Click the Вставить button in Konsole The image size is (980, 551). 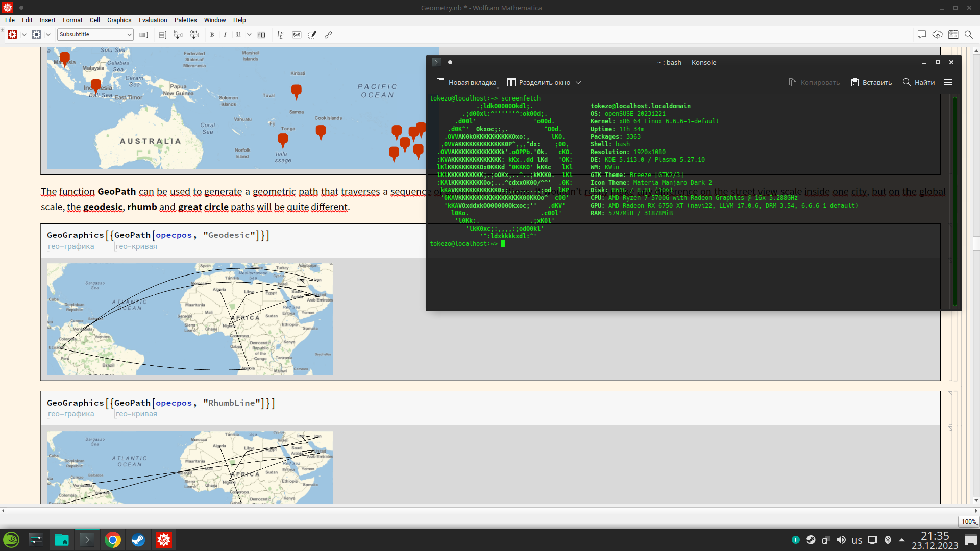871,82
